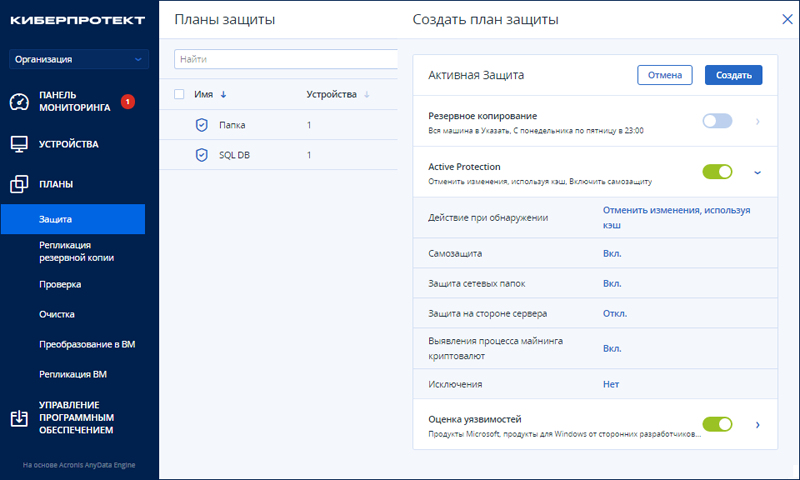Click the Планы copy-squares icon
Screen dimensions: 800x480
19,184
